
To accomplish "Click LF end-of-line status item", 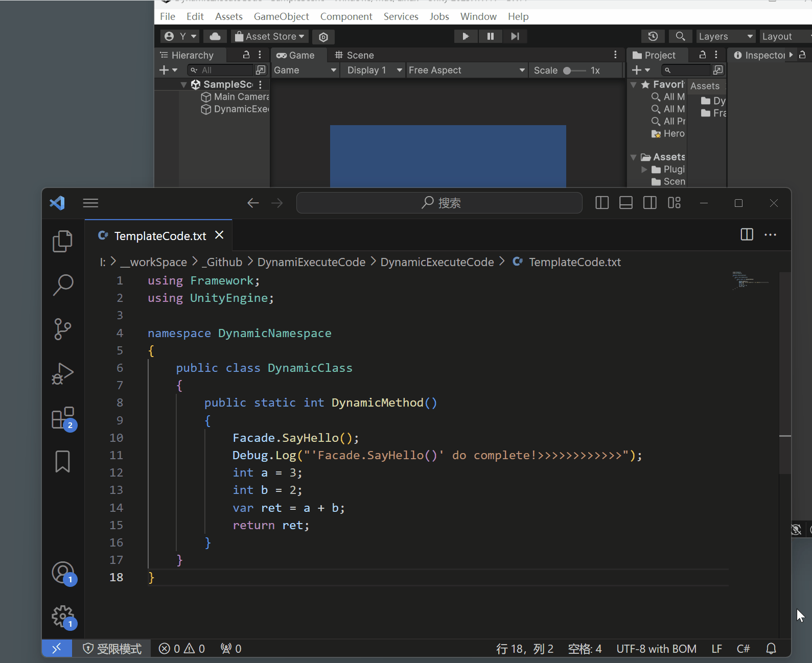I will 716,649.
